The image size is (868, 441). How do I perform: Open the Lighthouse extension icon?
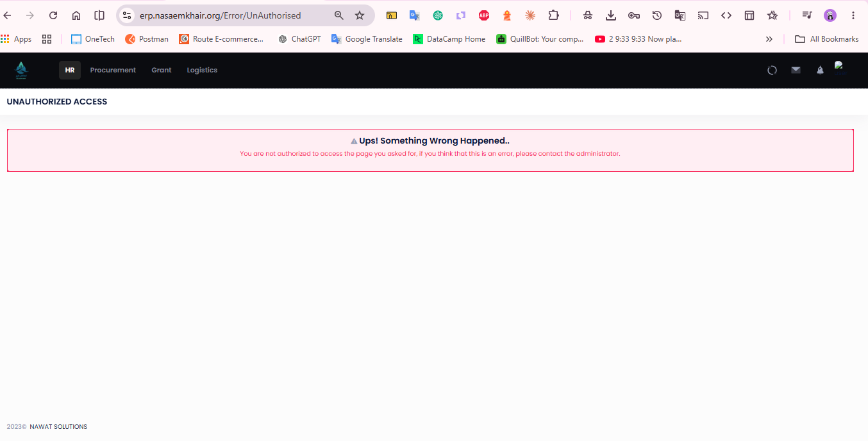click(x=507, y=15)
